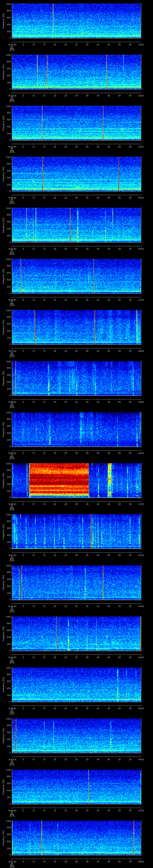Click the Frequency (Hz) axis label of 8:31 panel
This screenshot has width=153, height=868.
pyautogui.click(x=3, y=21)
